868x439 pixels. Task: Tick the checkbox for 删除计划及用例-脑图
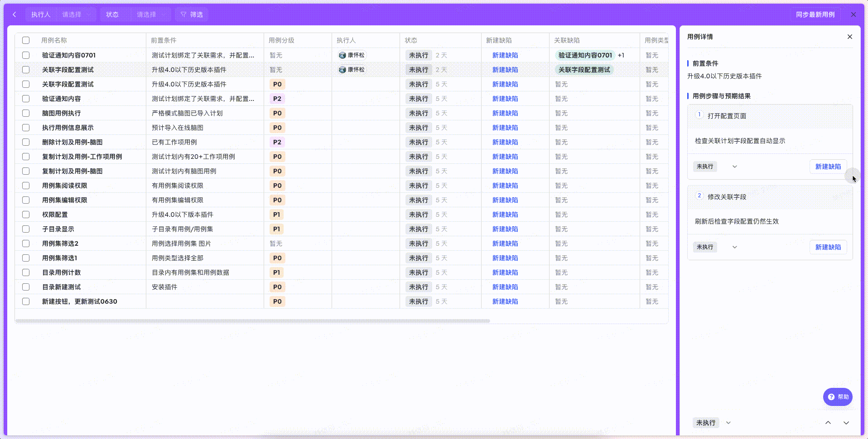click(26, 142)
